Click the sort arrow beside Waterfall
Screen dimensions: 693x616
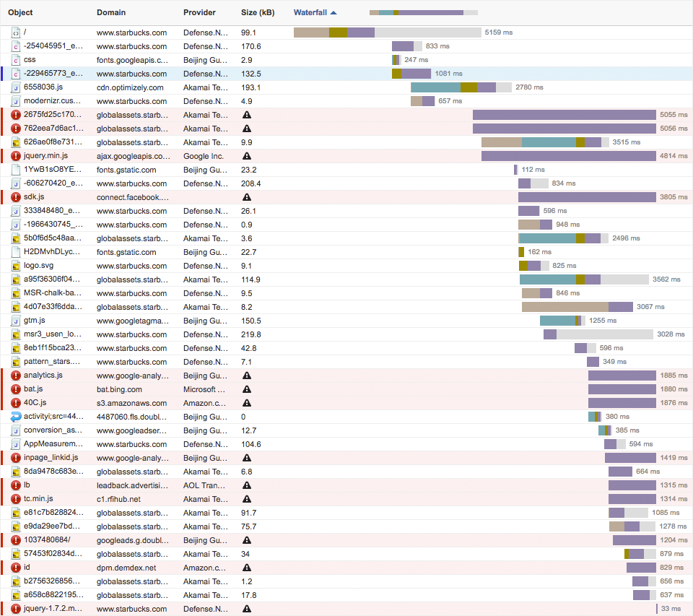pos(333,12)
